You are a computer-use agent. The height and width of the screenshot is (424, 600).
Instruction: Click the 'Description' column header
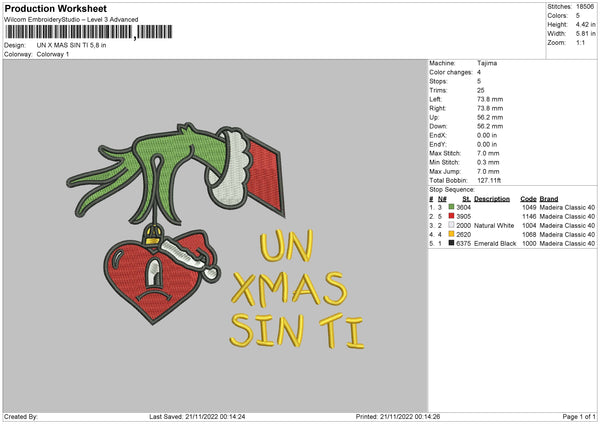pyautogui.click(x=492, y=199)
